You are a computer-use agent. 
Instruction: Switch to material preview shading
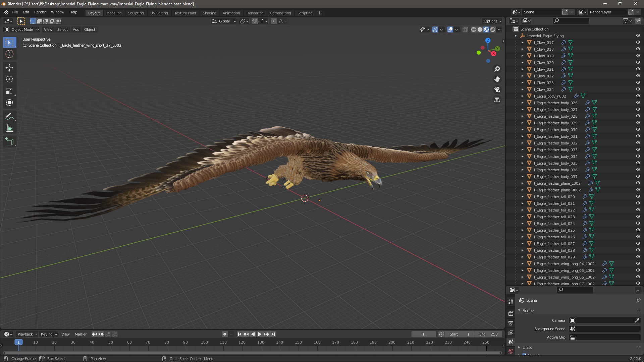click(486, 29)
